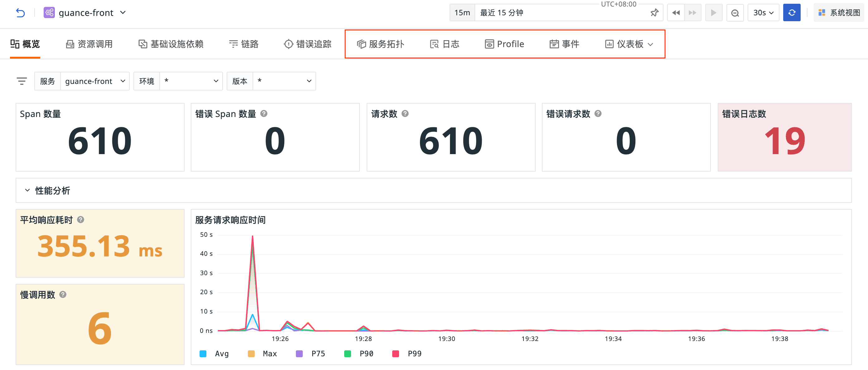Collapse the 性能分析 section
This screenshot has width=868, height=370.
coord(28,190)
